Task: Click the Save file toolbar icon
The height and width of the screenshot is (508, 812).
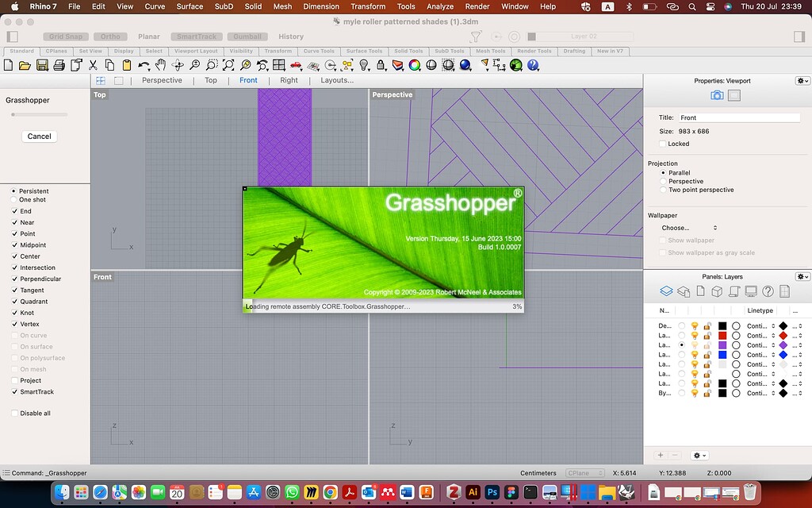Action: [x=42, y=65]
